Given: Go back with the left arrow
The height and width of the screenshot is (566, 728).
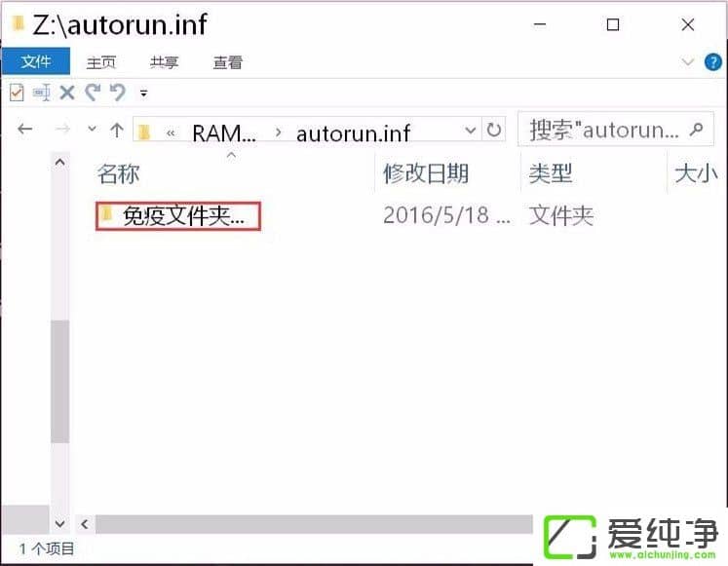Looking at the screenshot, I should [x=25, y=129].
